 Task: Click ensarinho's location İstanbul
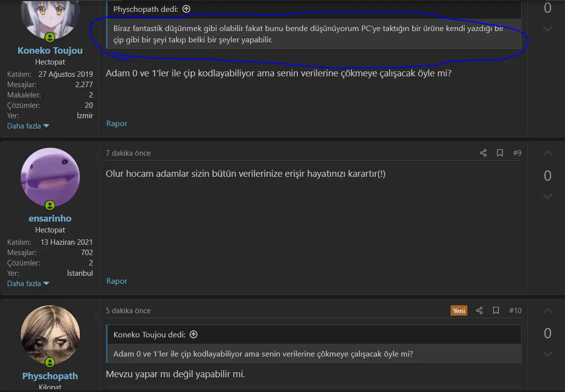coord(80,273)
